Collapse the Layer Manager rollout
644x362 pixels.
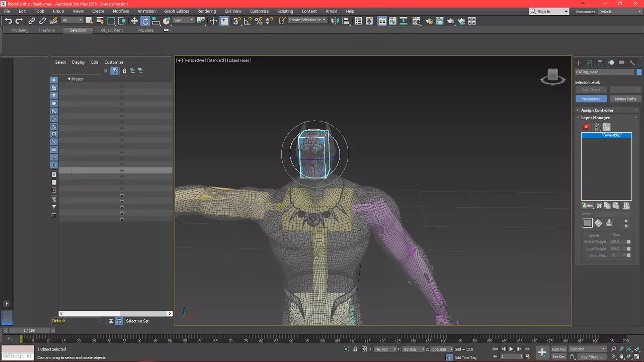pos(607,118)
